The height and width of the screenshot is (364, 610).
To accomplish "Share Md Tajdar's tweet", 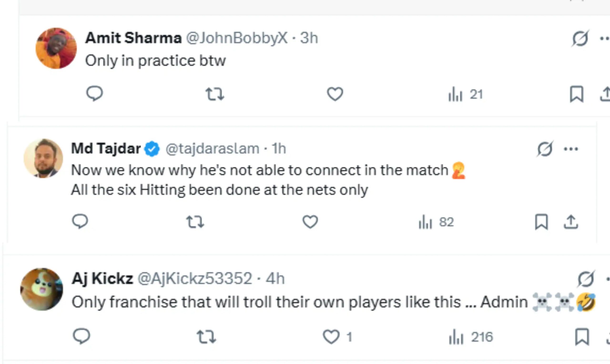I will click(571, 222).
